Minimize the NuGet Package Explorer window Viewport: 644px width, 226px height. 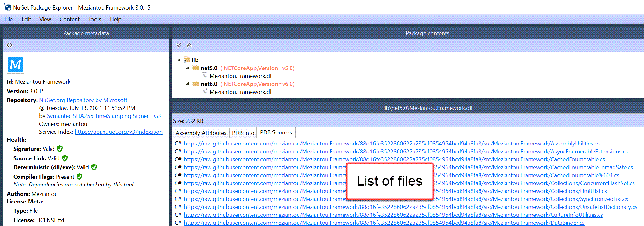pos(631,7)
